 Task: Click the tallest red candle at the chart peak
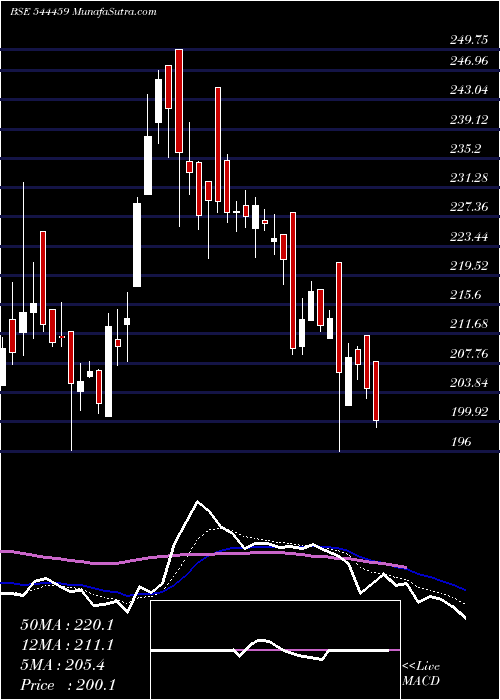coord(179,101)
